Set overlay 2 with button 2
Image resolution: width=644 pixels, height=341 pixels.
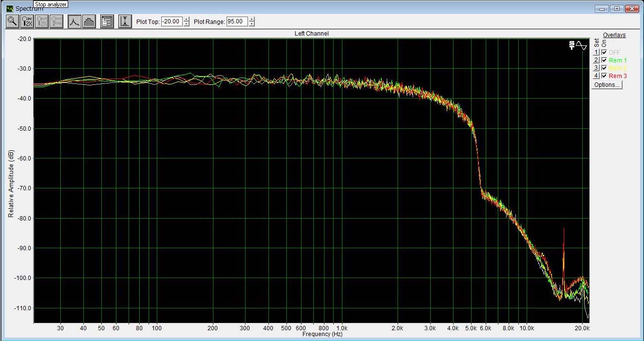596,60
